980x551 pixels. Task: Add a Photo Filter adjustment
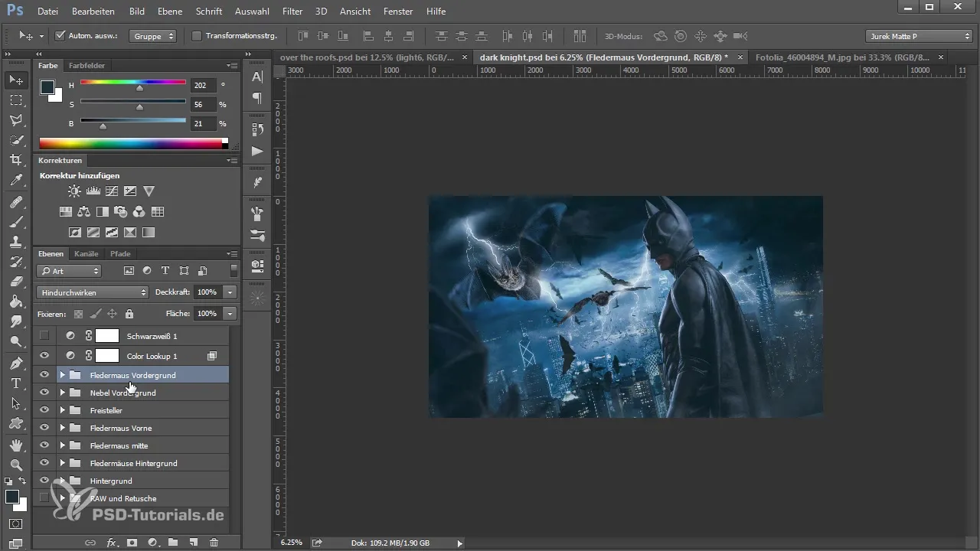(x=121, y=212)
